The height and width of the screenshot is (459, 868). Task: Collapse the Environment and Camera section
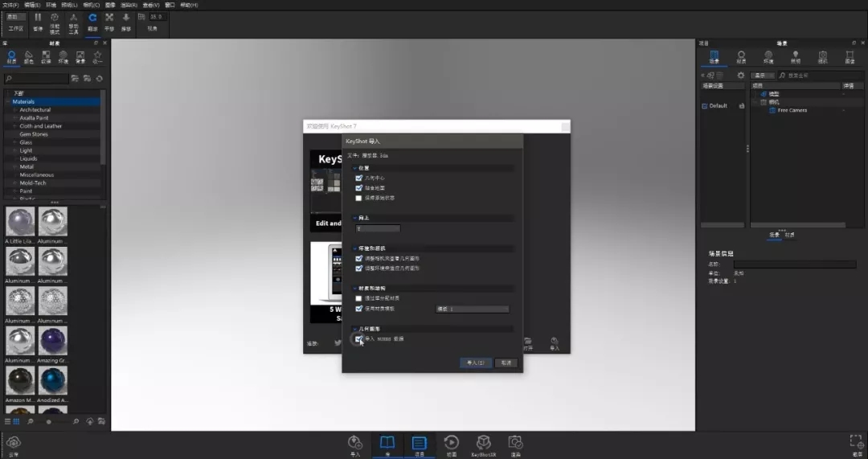355,248
